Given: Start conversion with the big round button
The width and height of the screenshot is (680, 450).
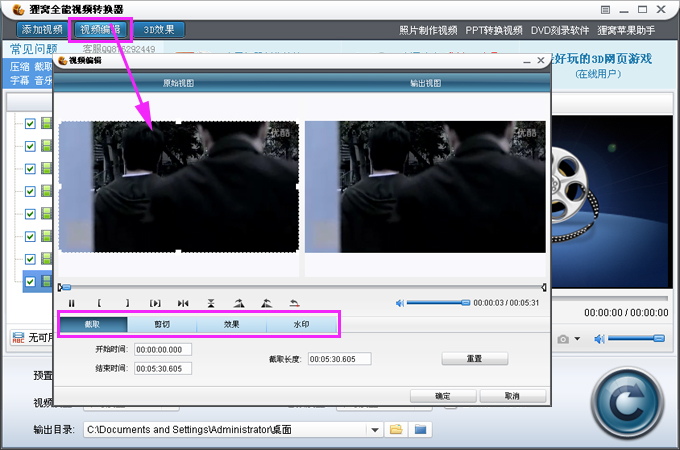Looking at the screenshot, I should [x=628, y=403].
